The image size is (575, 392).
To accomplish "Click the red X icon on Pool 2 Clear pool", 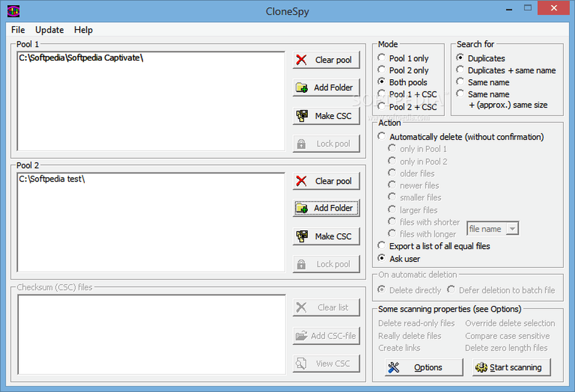I will pos(301,181).
